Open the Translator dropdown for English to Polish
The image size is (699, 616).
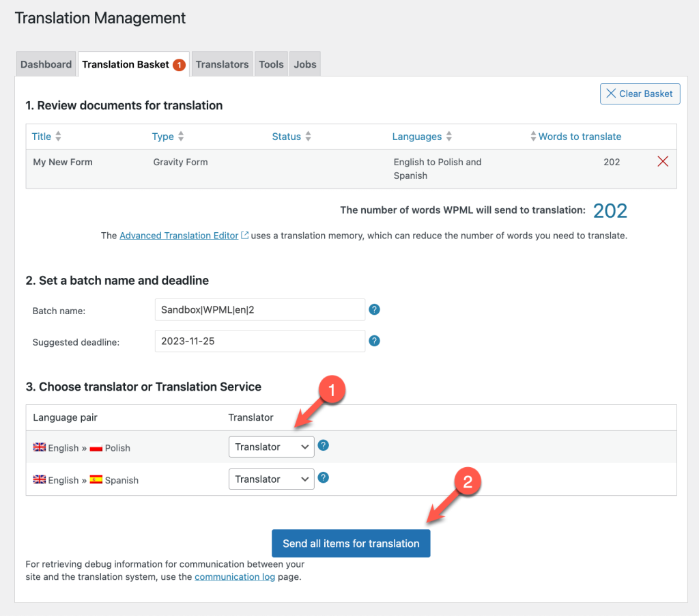[271, 447]
